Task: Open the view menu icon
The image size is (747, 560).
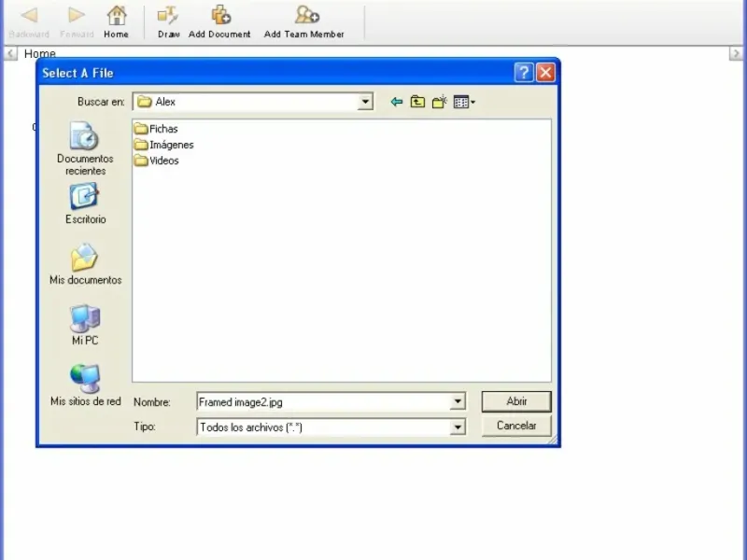Action: (x=464, y=102)
